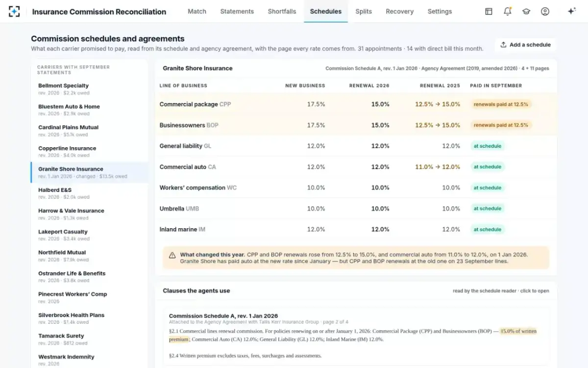Image resolution: width=588 pixels, height=368 pixels.
Task: Open Pinecrest Workers' Comp carrier
Action: [89, 297]
